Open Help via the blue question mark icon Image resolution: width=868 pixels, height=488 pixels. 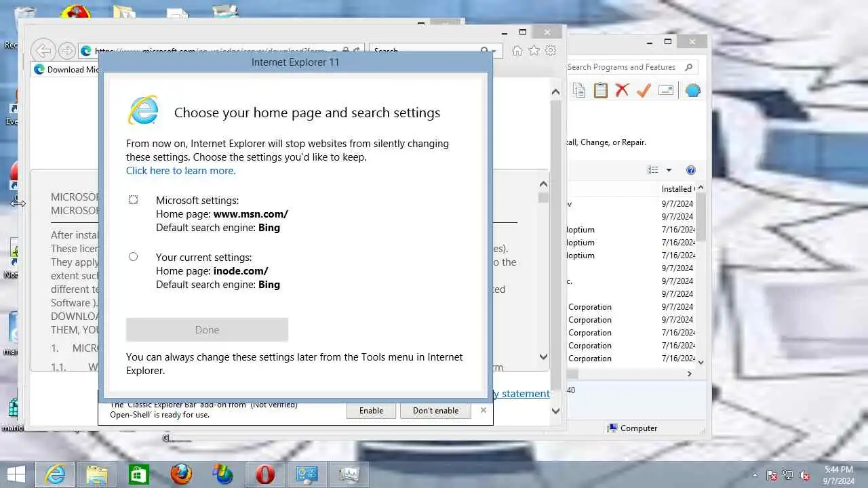click(691, 170)
